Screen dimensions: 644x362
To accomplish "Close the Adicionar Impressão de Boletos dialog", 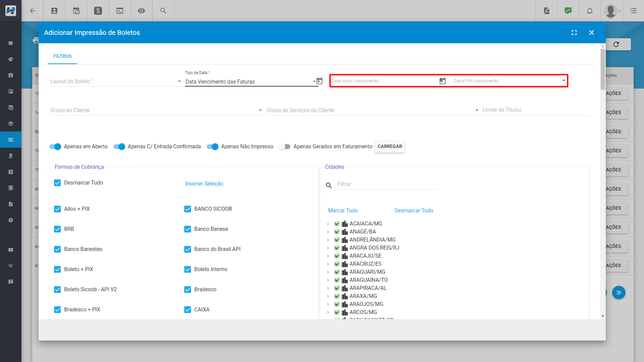I will coord(592,33).
